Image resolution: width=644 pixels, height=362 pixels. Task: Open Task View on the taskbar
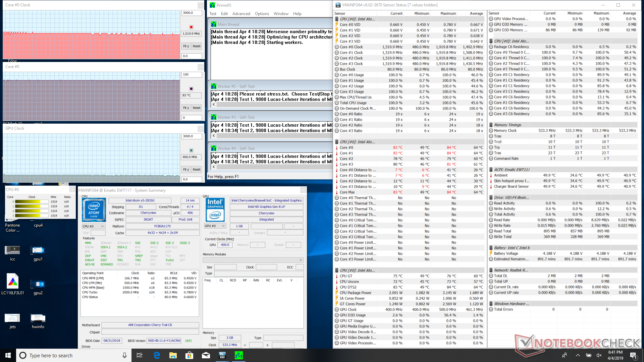(x=140, y=355)
